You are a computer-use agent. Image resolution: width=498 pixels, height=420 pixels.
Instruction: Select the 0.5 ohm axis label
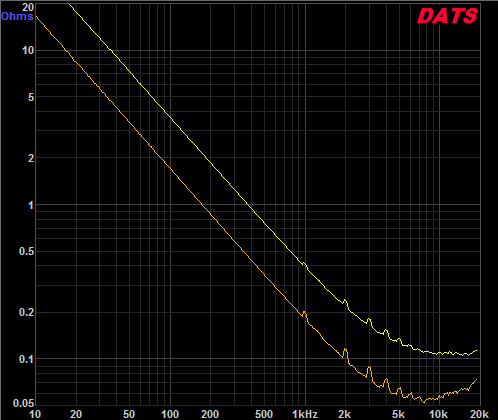point(27,251)
